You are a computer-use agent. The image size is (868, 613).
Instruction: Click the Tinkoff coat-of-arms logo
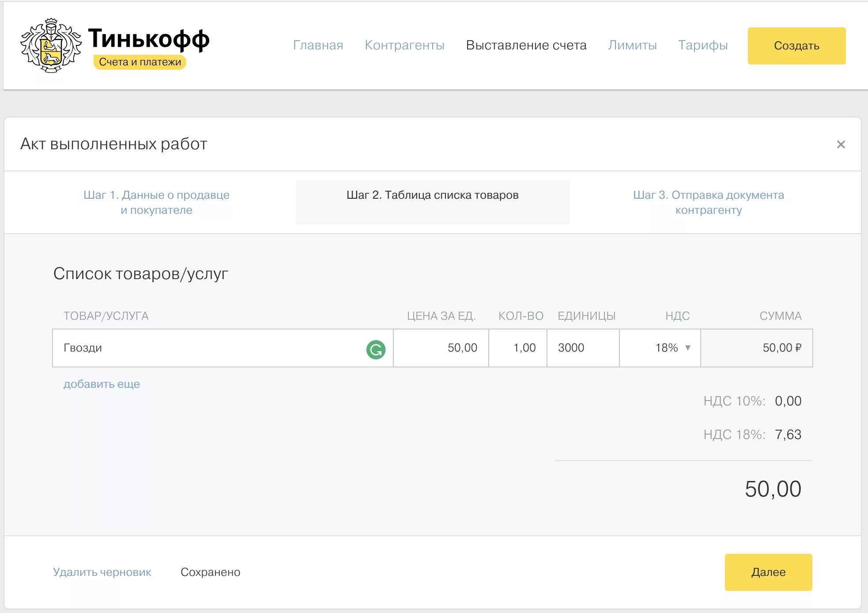(x=51, y=45)
